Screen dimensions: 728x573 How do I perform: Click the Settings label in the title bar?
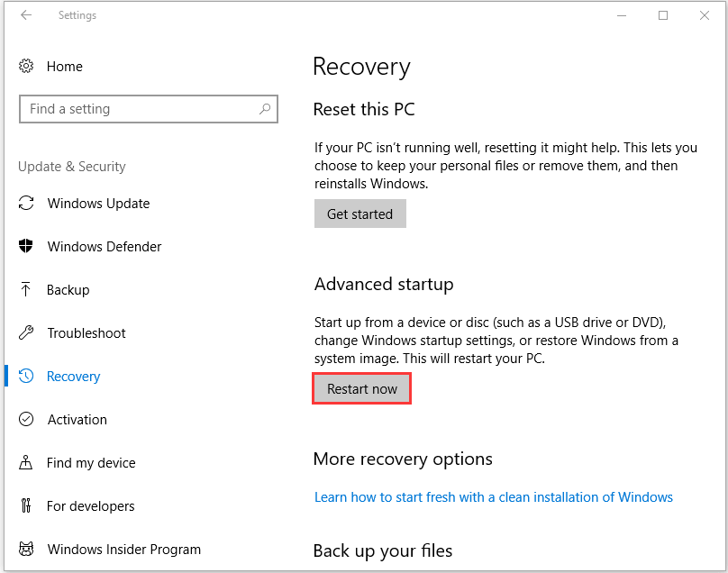point(77,15)
